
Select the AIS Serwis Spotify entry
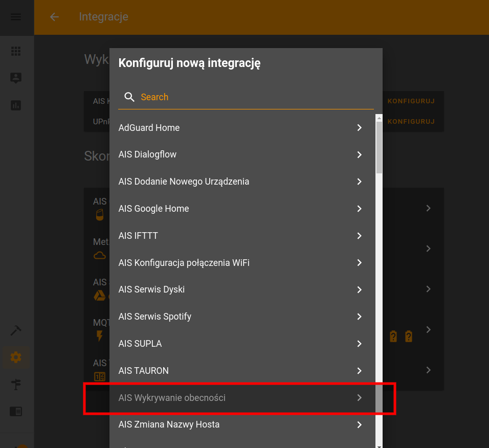point(242,317)
